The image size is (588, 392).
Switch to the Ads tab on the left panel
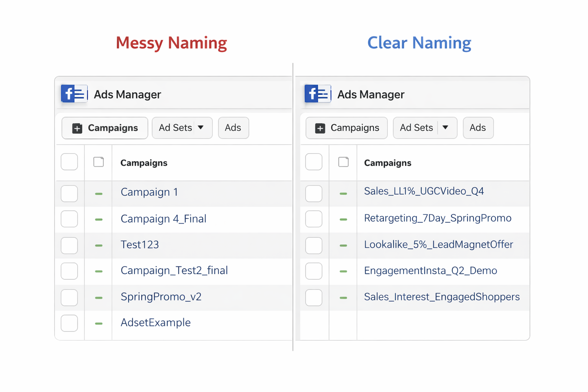[x=234, y=128]
